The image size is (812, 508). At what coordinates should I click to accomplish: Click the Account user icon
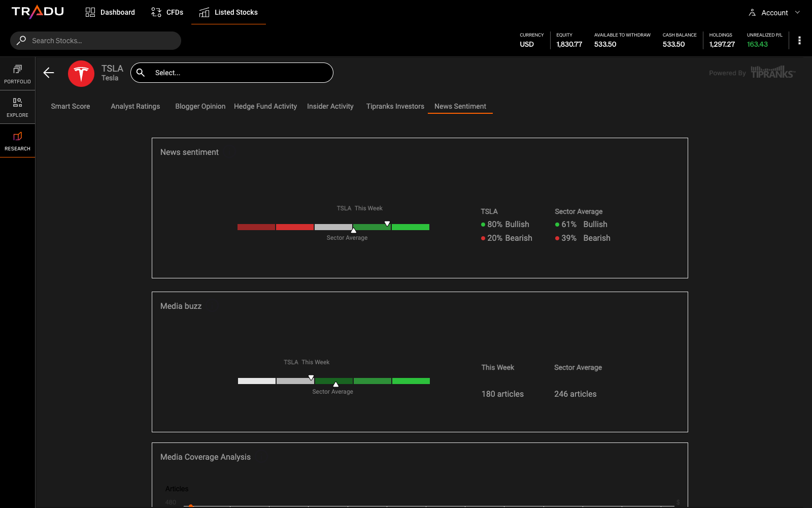752,13
